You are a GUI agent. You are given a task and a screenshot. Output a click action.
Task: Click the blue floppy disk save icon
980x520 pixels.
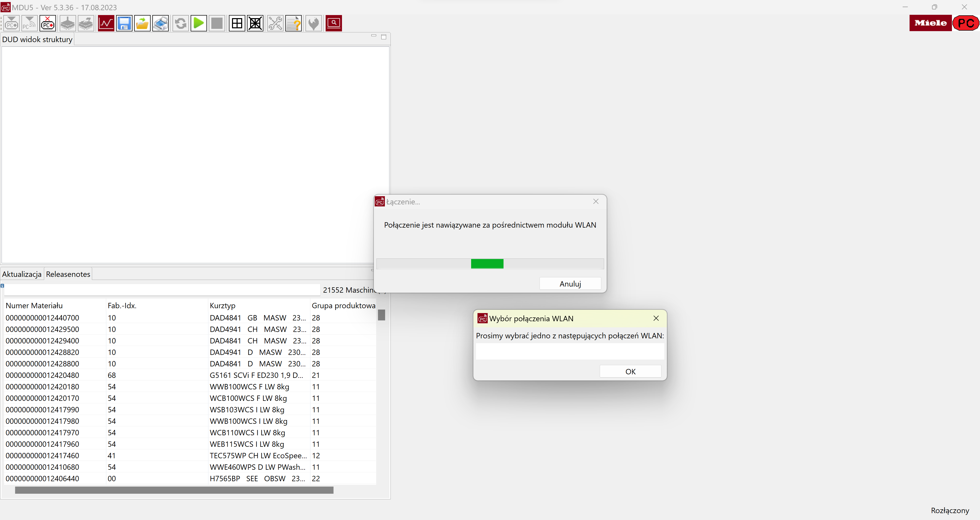click(124, 23)
